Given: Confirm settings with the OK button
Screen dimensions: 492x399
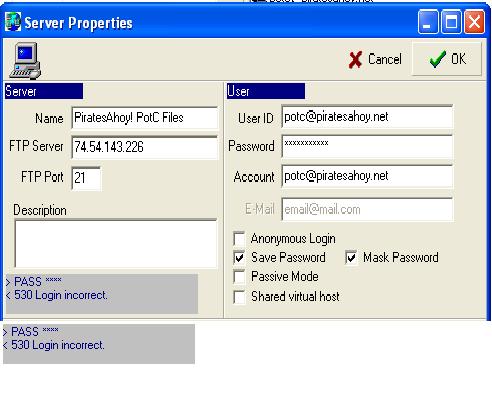Looking at the screenshot, I should [x=447, y=59].
